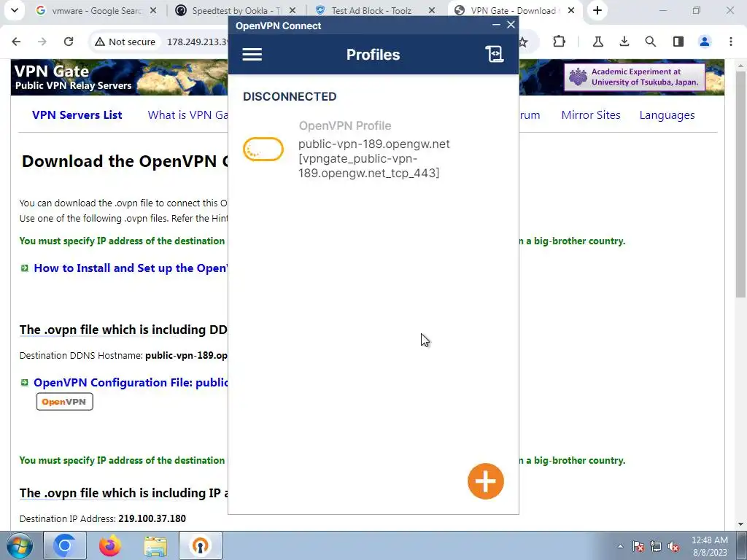The height and width of the screenshot is (560, 747).
Task: Click the green arrow beside How to Install link
Action: pos(25,268)
